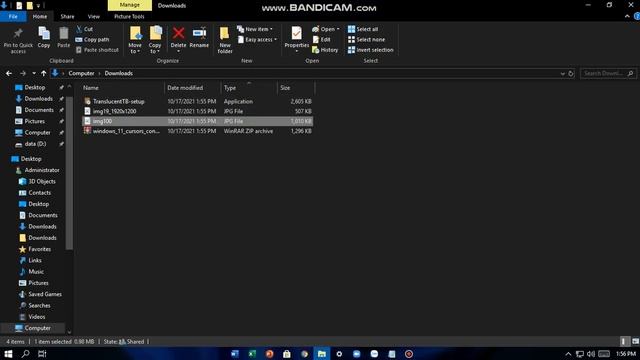Open Favorites in navigation pane
Image resolution: width=640 pixels, height=360 pixels.
coord(40,249)
